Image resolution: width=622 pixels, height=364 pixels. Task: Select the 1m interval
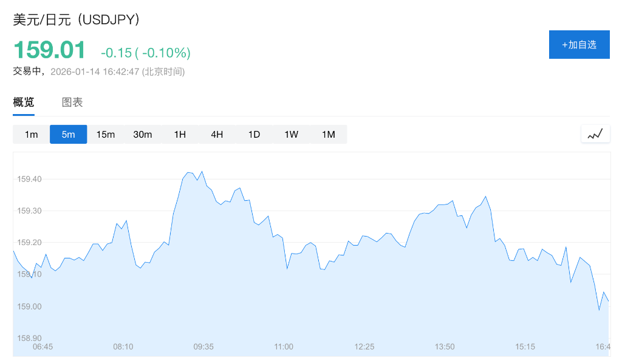pyautogui.click(x=32, y=135)
